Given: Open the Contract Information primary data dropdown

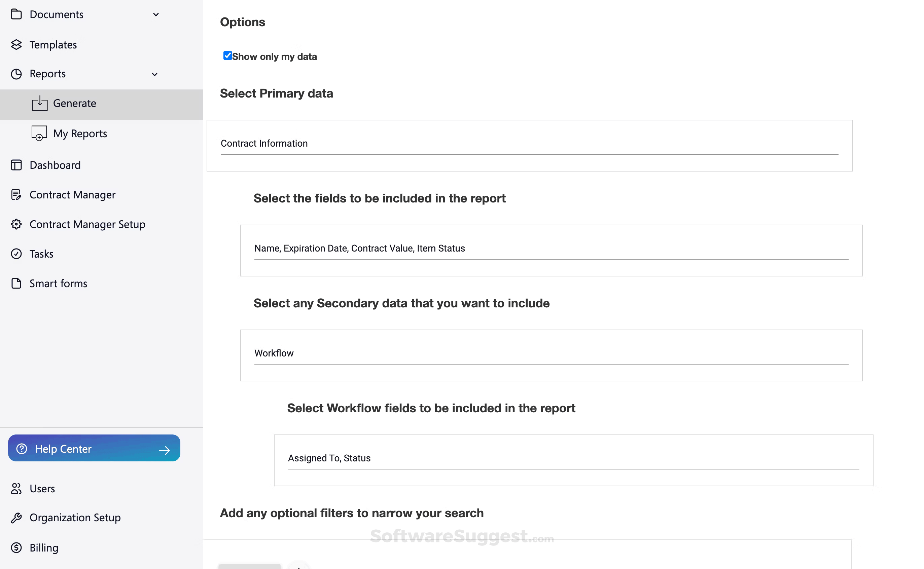Looking at the screenshot, I should (529, 146).
